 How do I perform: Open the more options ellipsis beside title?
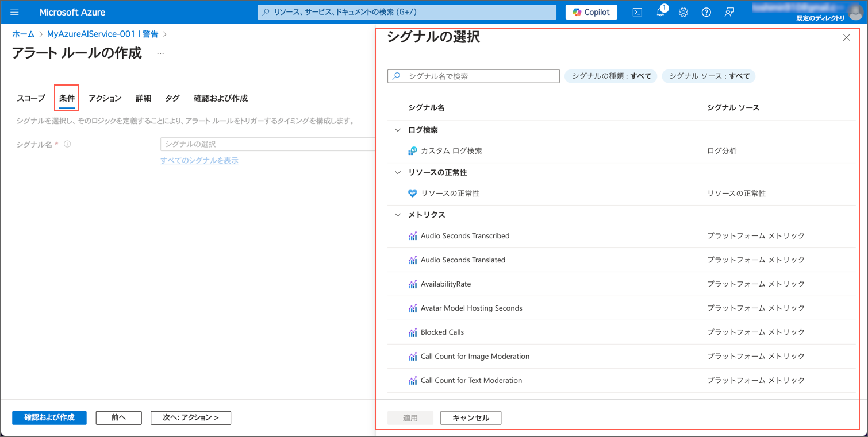160,53
